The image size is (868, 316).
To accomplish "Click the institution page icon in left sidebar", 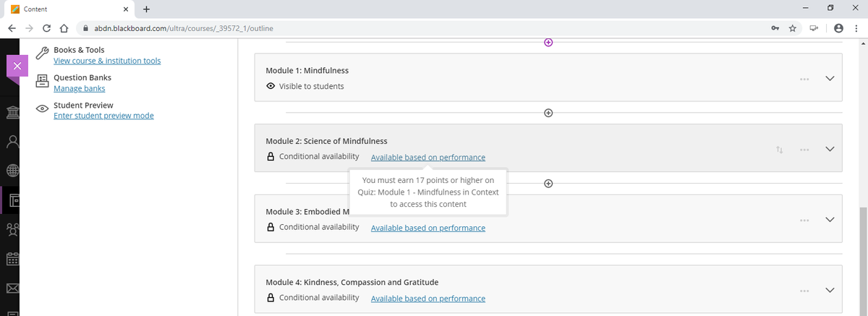I will tap(12, 114).
